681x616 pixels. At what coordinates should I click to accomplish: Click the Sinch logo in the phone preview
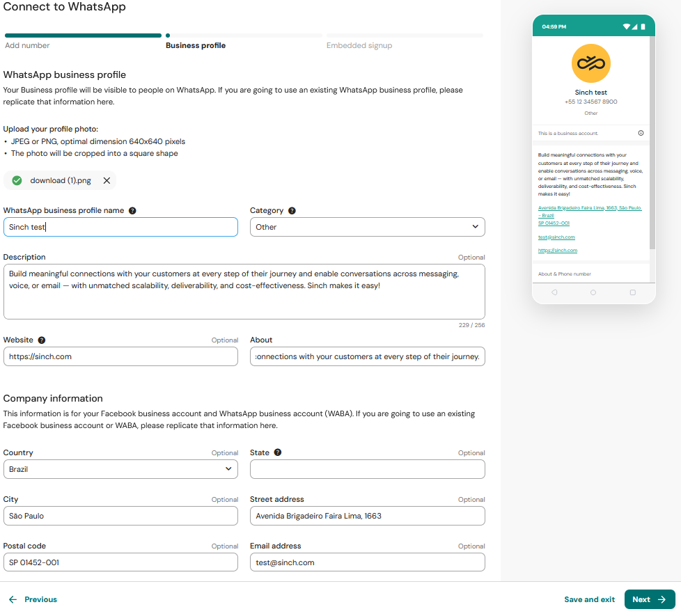point(590,63)
